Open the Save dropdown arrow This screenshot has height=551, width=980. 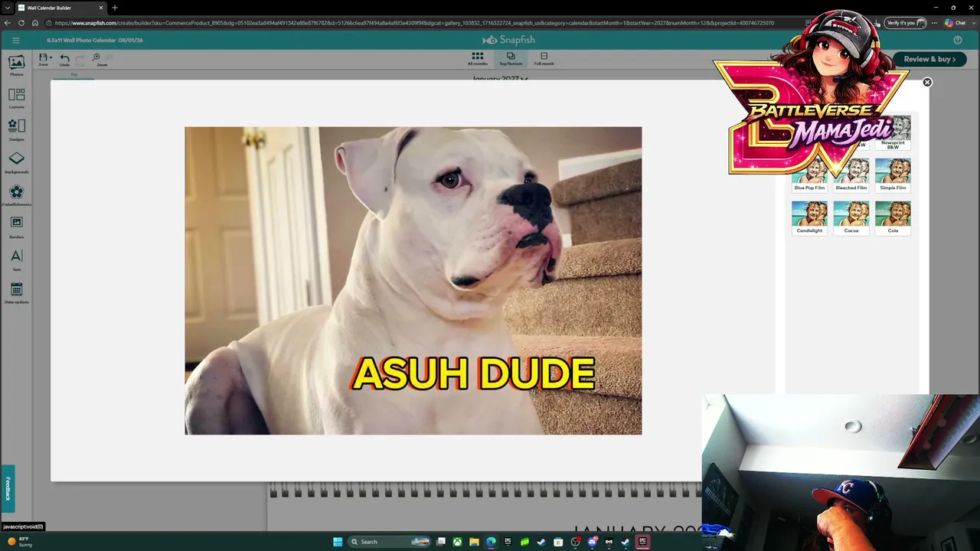point(51,57)
